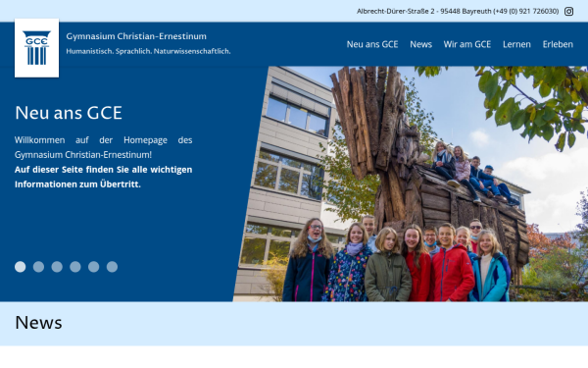Image resolution: width=588 pixels, height=368 pixels.
Task: Click the bold 'Informationen zum Übertritt' text
Action: 77,184
